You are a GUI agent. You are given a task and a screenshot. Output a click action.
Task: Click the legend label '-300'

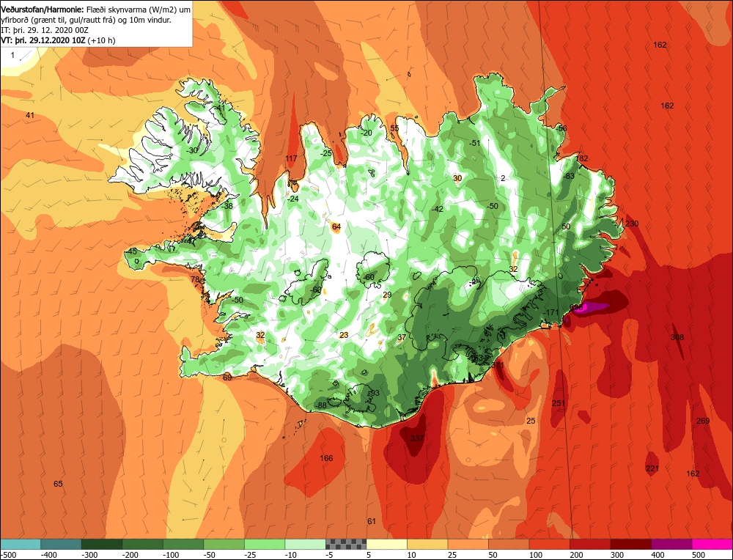point(89,555)
